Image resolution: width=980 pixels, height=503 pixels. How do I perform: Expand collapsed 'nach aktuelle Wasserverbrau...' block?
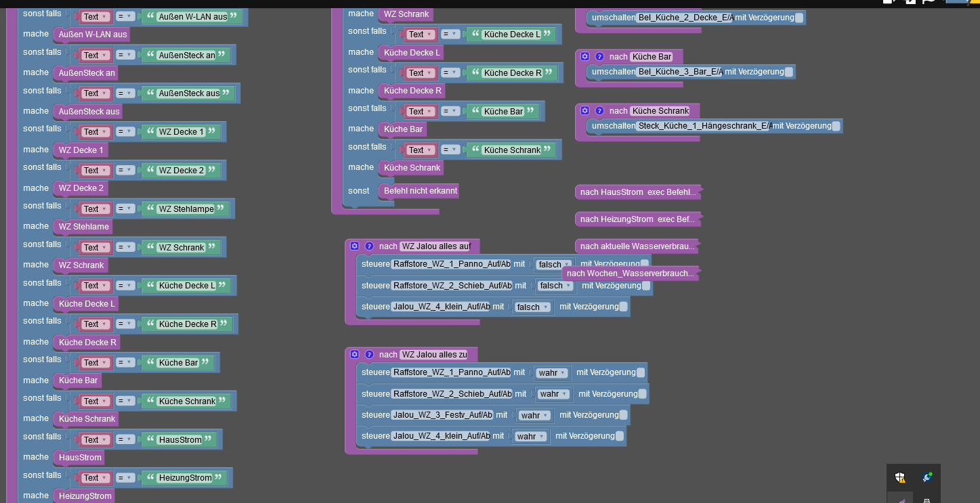[637, 246]
